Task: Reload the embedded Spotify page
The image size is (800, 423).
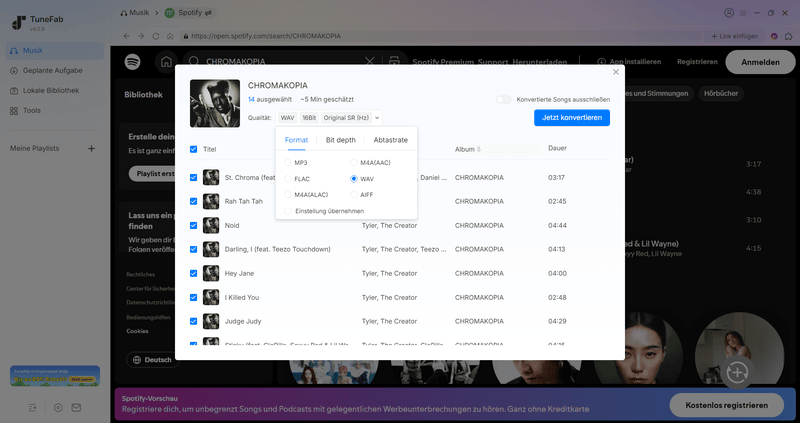Action: tap(156, 36)
